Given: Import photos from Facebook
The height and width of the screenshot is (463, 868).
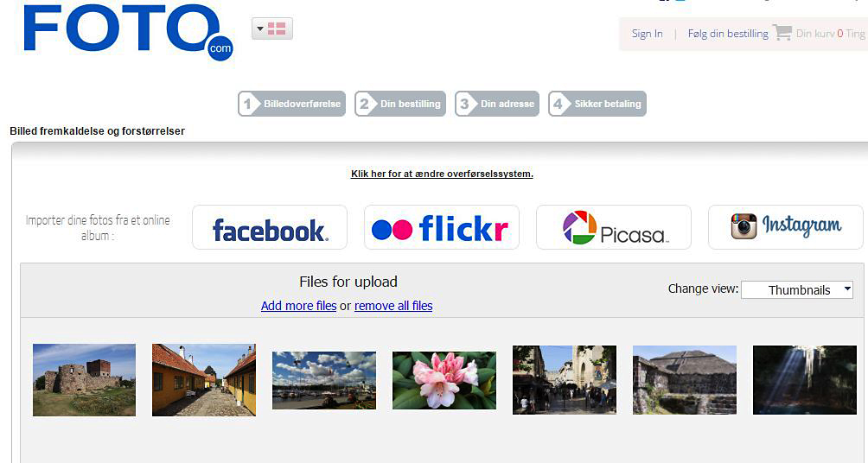Looking at the screenshot, I should point(270,228).
